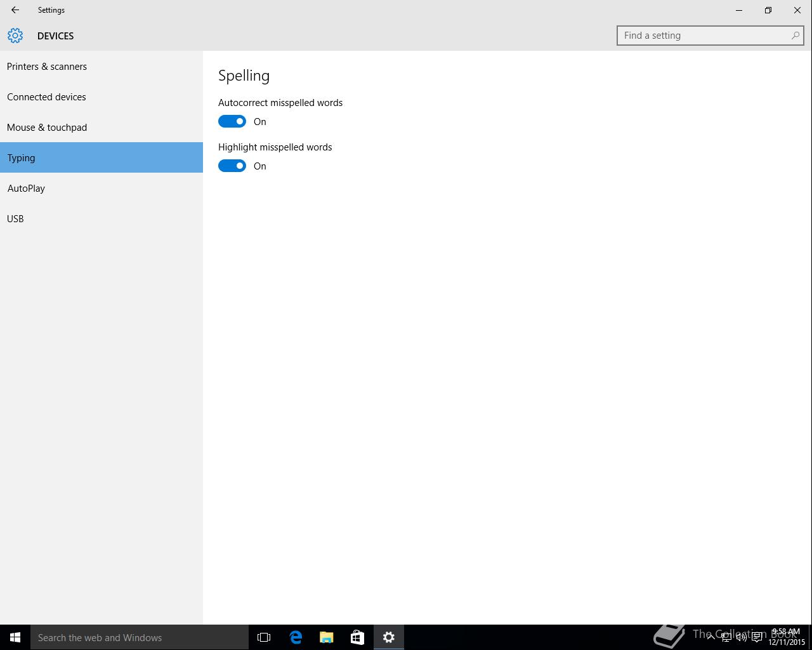Launch Microsoft Edge from taskbar
Screen dimensions: 812x650
296,637
